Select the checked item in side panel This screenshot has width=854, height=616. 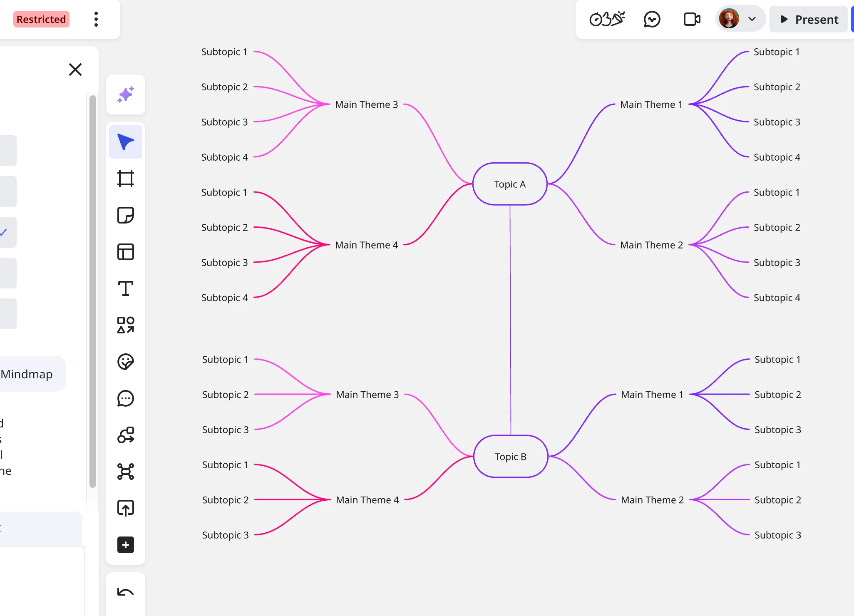point(8,232)
